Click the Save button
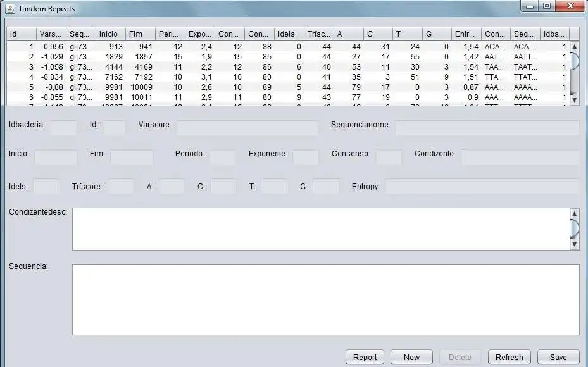This screenshot has width=588, height=367. coord(558,356)
